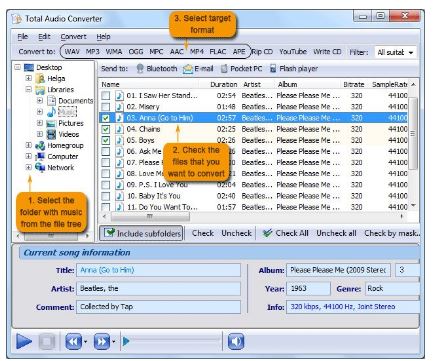
Task: Click the Year input field
Action: tap(308, 289)
